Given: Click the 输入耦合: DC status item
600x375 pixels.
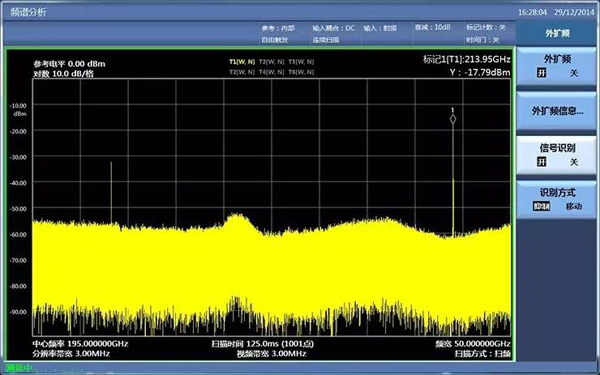Looking at the screenshot, I should (x=334, y=28).
